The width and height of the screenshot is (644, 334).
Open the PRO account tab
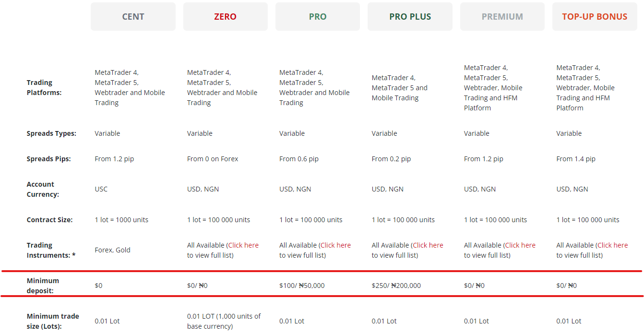tap(317, 17)
